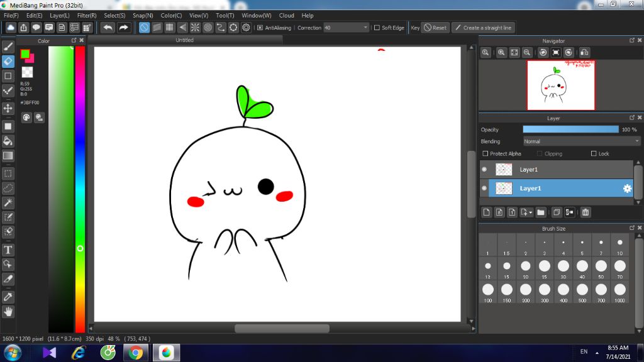Image resolution: width=644 pixels, height=362 pixels.
Task: Expand the Correction value dropdown
Action: [365, 28]
